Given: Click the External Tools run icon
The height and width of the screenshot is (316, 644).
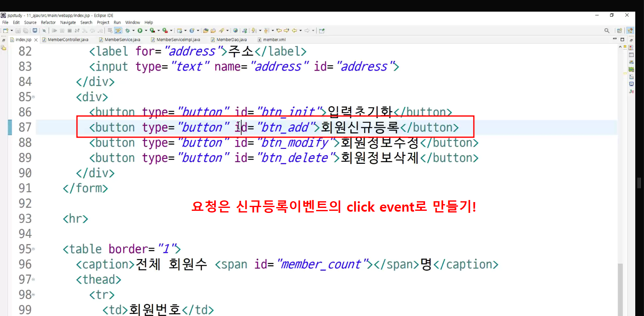Looking at the screenshot, I should pos(165,30).
